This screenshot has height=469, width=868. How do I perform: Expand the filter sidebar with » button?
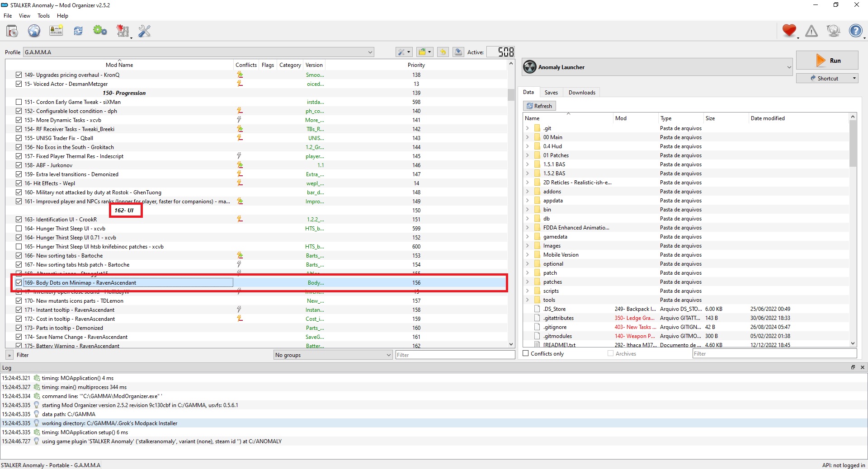point(9,355)
